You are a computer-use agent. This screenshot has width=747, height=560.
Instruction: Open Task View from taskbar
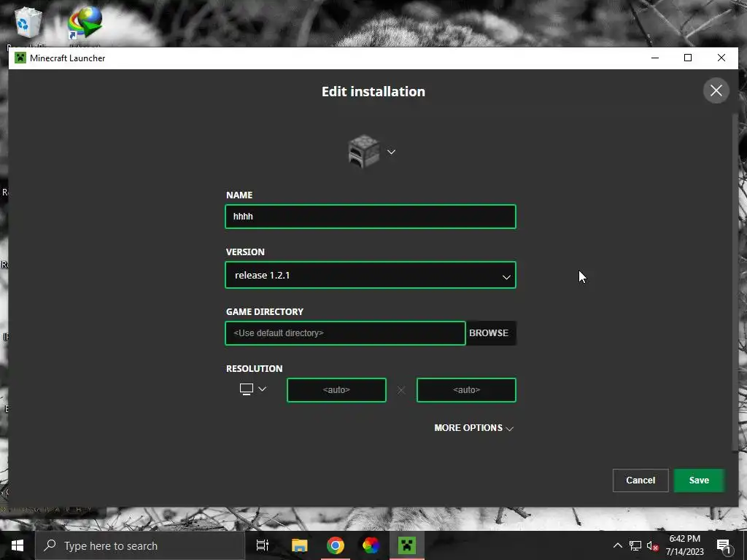[x=263, y=545]
